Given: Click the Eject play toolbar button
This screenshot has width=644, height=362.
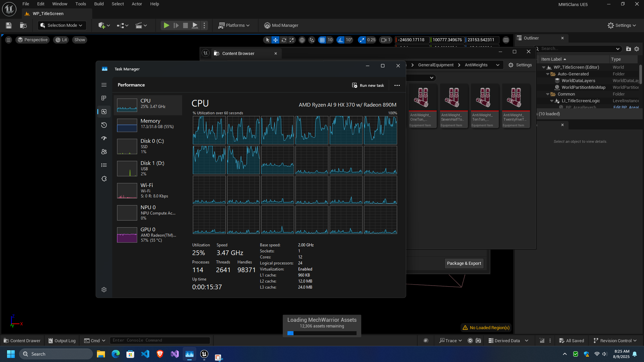Looking at the screenshot, I should tap(195, 25).
